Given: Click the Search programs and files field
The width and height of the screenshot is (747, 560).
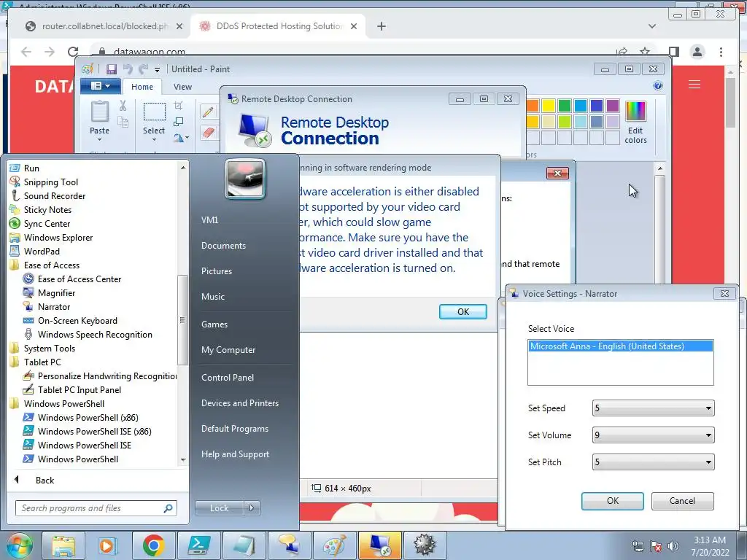Looking at the screenshot, I should coord(96,508).
